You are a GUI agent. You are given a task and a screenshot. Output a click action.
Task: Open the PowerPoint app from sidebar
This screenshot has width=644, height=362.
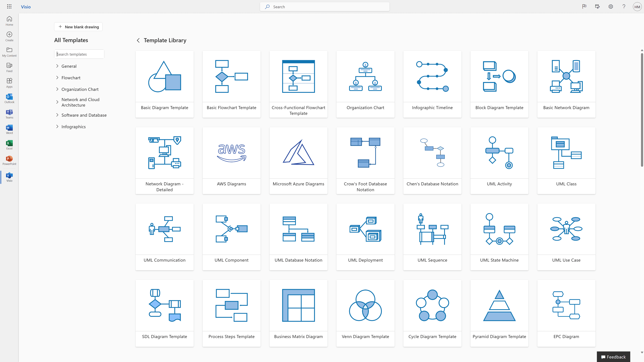(x=9, y=160)
